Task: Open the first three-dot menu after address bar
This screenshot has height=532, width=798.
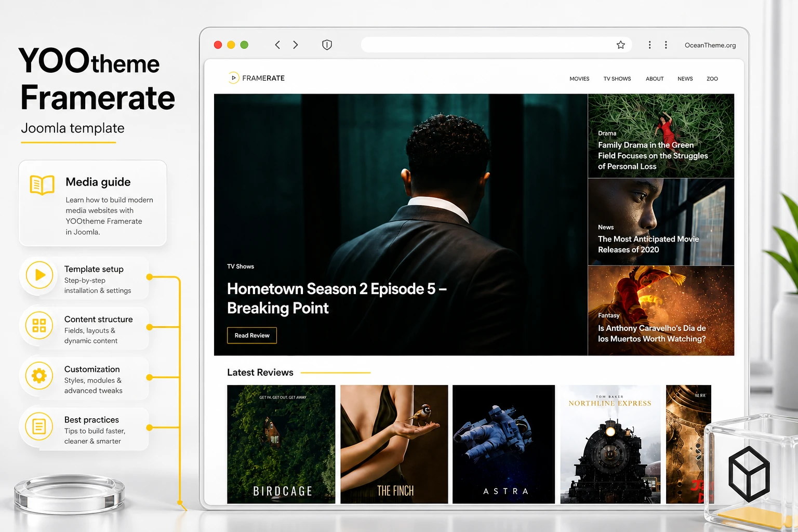Action: pos(649,45)
